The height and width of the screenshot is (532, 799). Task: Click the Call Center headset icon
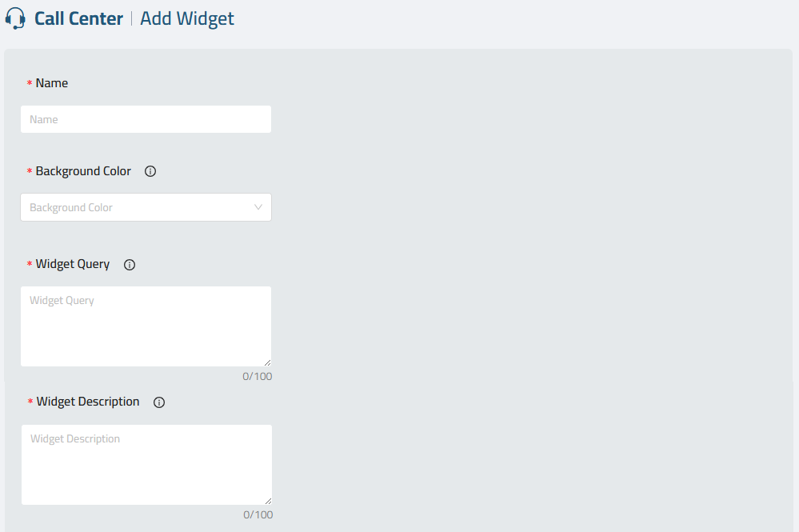point(15,19)
